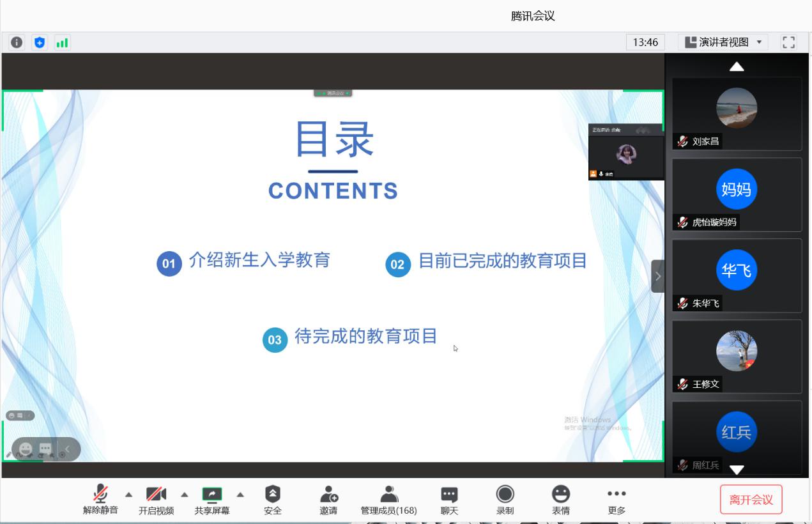Unmute the microphone (解除静音)

(x=100, y=500)
